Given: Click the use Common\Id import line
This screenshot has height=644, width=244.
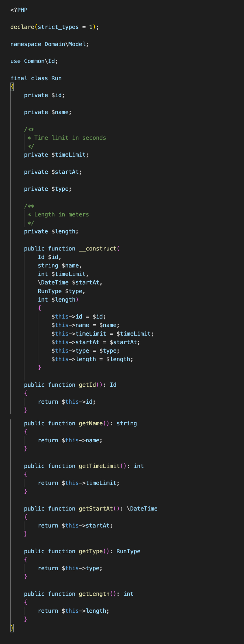Looking at the screenshot, I should (x=34, y=61).
